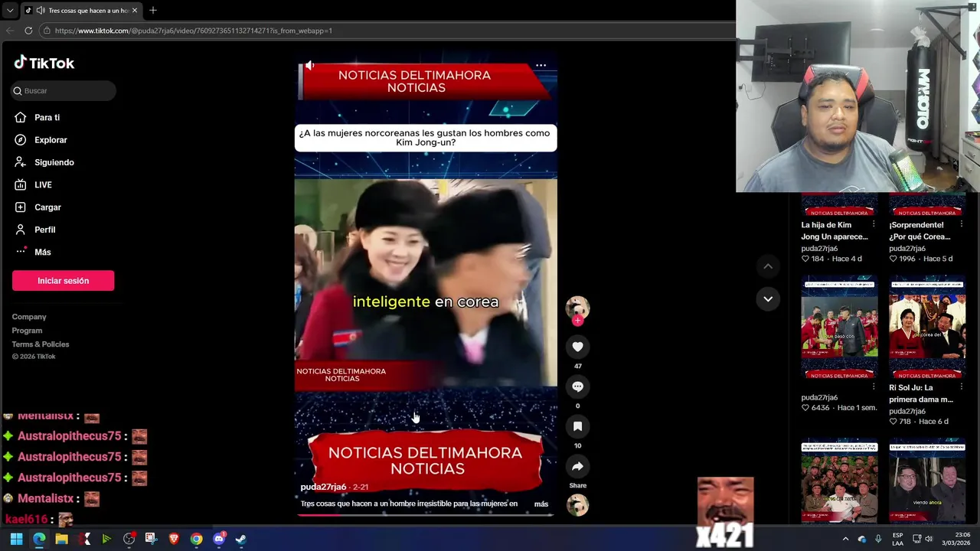
Task: Click the Share arrow icon
Action: tap(577, 466)
